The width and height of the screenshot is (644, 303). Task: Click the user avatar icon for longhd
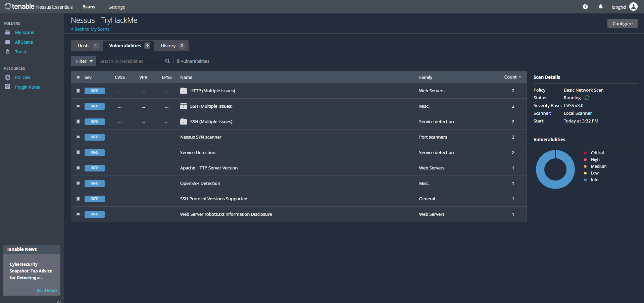coord(633,7)
